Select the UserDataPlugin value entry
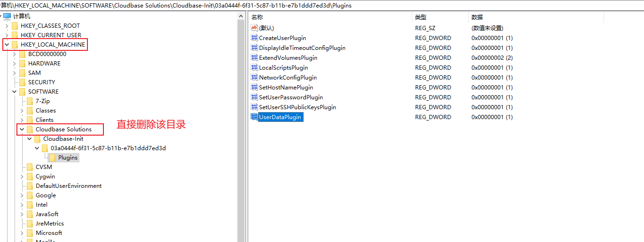Screen dimensions: 644x242 280,117
